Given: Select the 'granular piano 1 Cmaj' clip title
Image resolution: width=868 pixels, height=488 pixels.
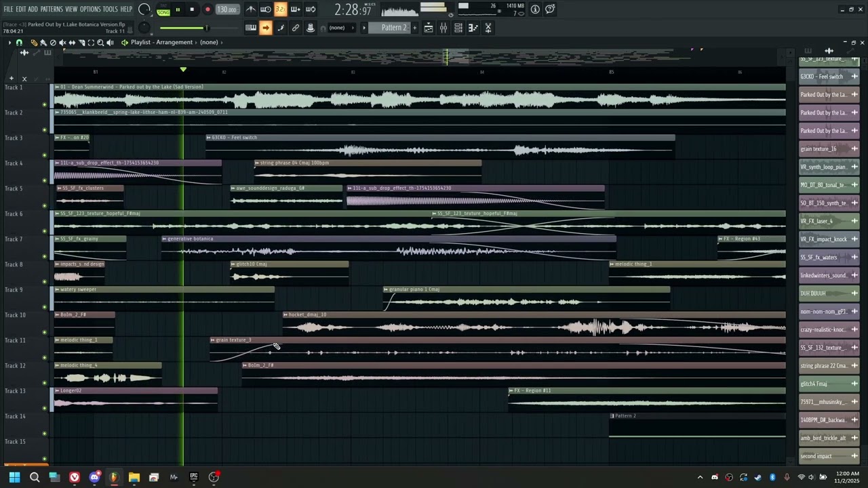Looking at the screenshot, I should 414,289.
